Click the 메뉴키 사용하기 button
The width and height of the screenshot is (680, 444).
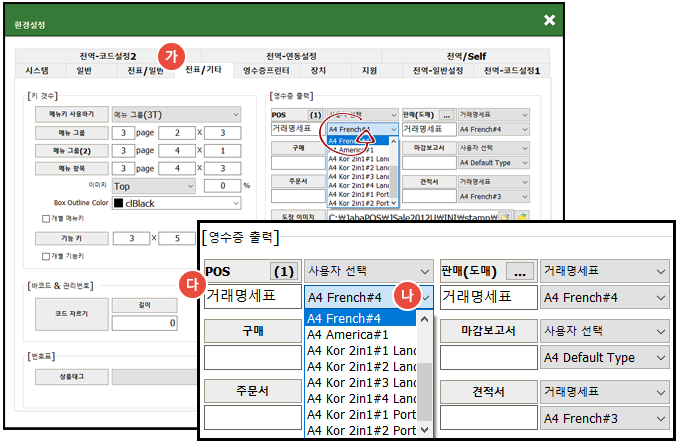point(72,114)
